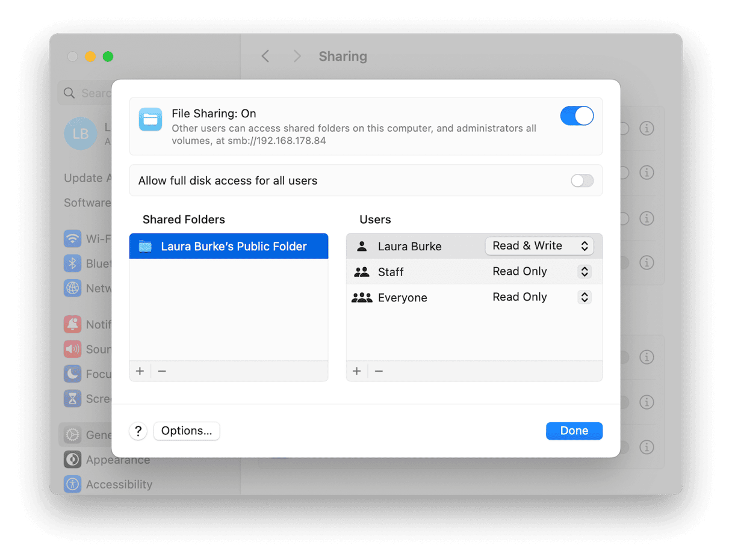732x560 pixels.
Task: Open the Everyone permissions dropdown
Action: (584, 297)
